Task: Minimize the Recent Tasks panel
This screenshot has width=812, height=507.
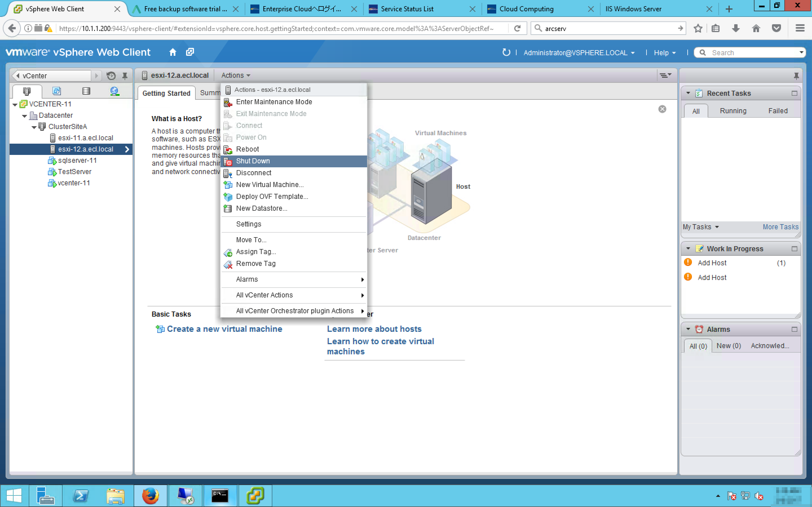Action: tap(794, 93)
